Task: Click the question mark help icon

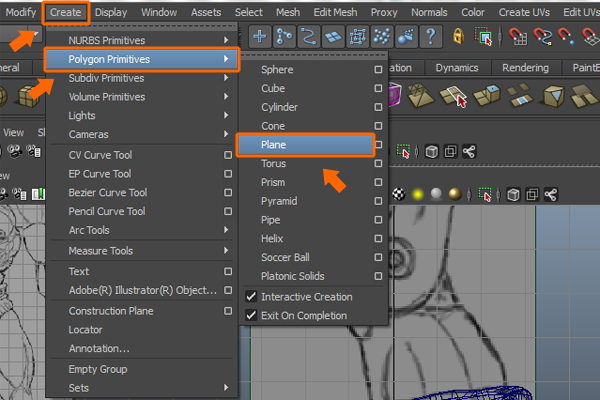Action: 431,37
